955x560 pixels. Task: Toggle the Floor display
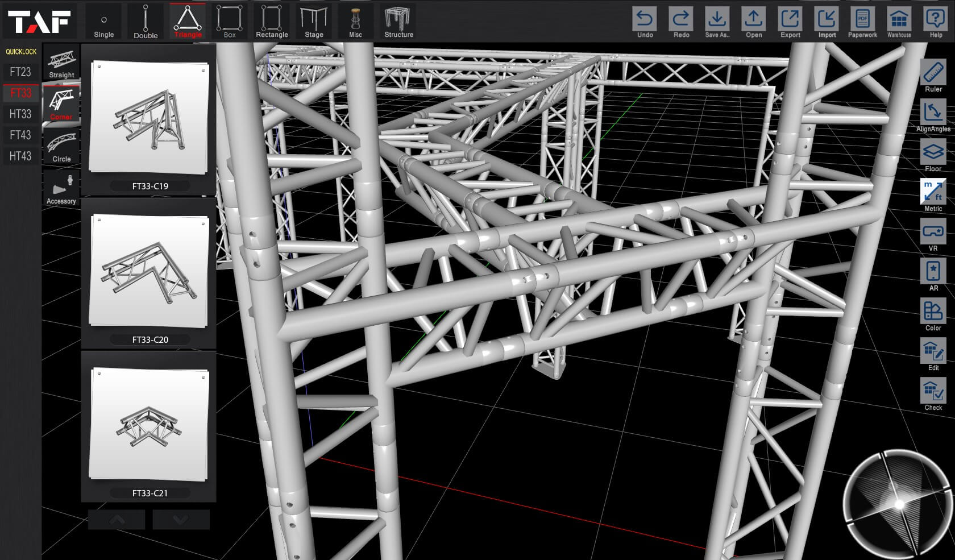coord(933,156)
